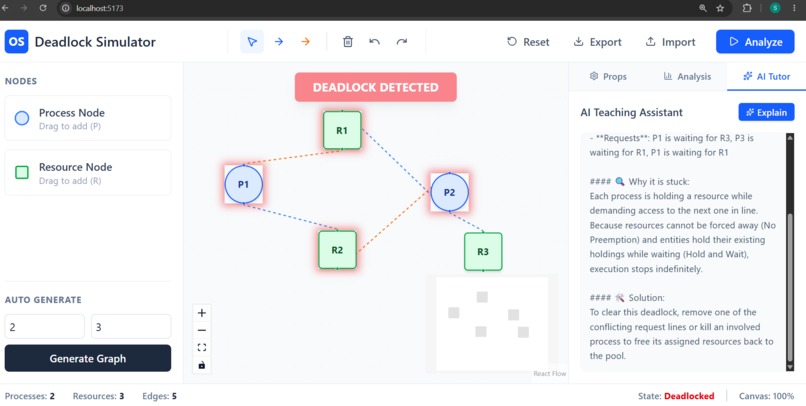Click the site info icon

[65, 8]
